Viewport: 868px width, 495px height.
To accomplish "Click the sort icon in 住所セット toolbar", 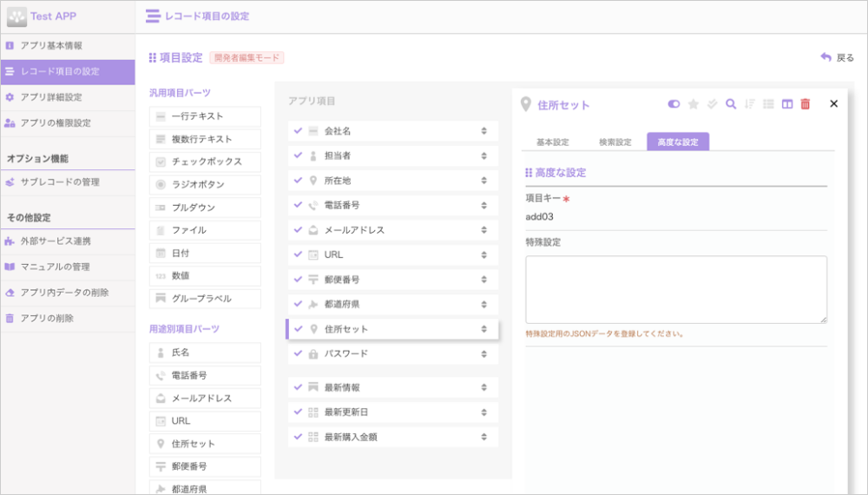I will (x=750, y=104).
